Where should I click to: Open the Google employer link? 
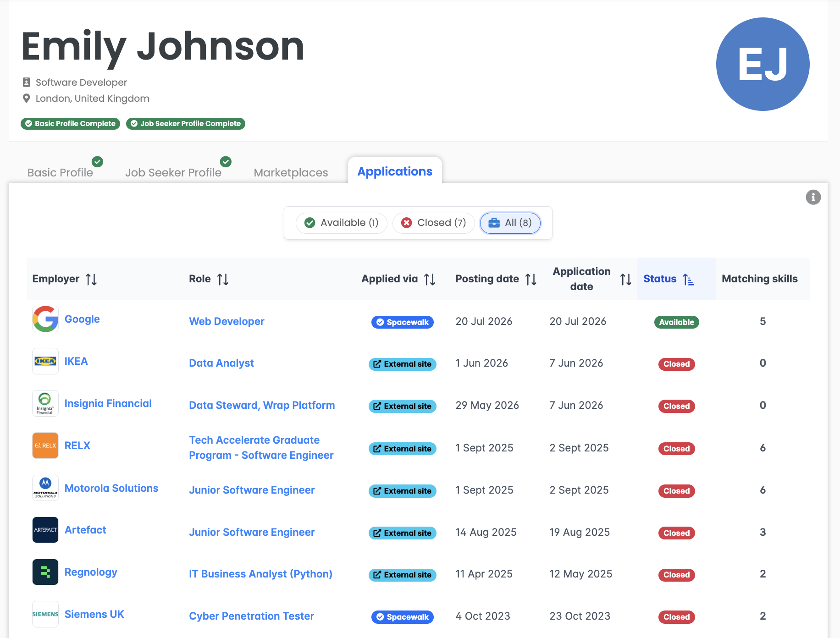coord(82,319)
